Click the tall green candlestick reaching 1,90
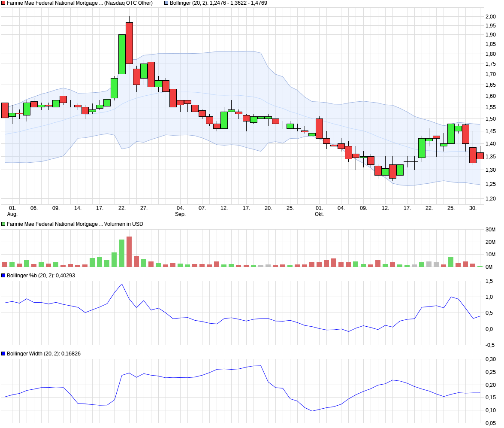 (x=122, y=55)
